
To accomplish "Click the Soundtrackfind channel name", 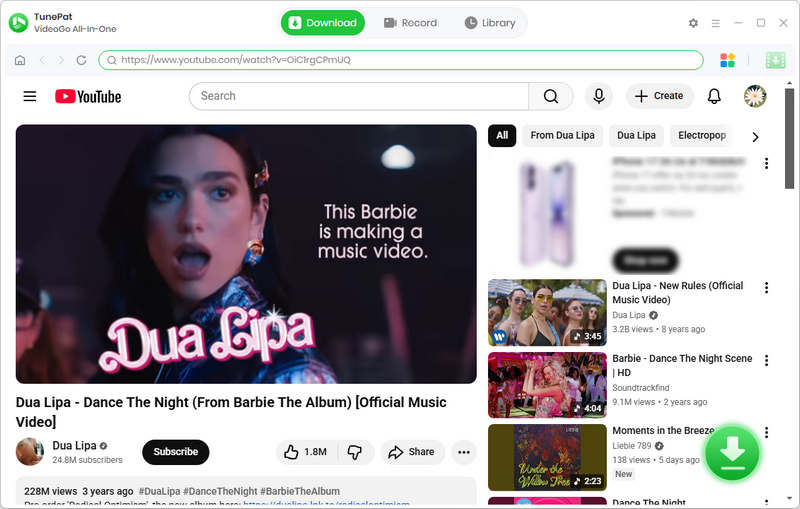I will coord(641,388).
